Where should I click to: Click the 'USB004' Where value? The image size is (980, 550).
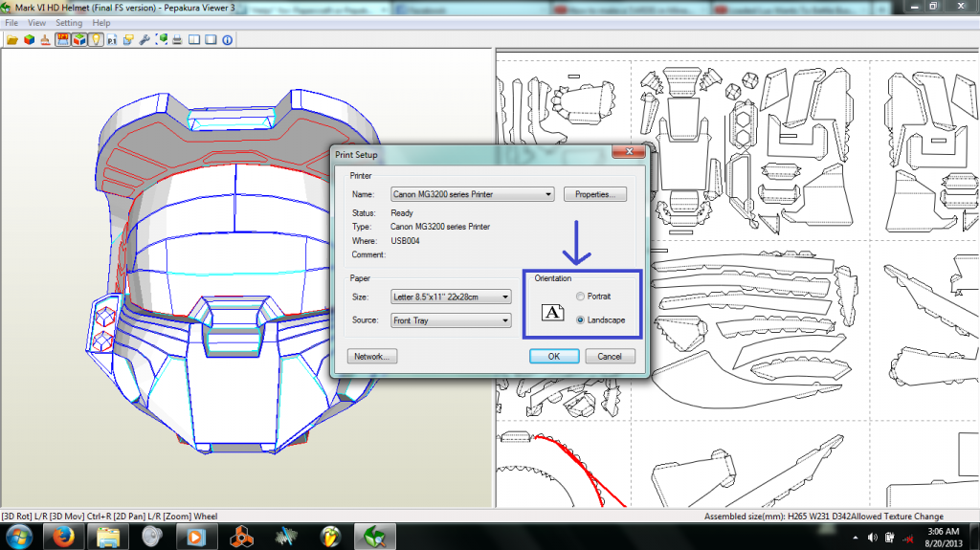coord(405,241)
